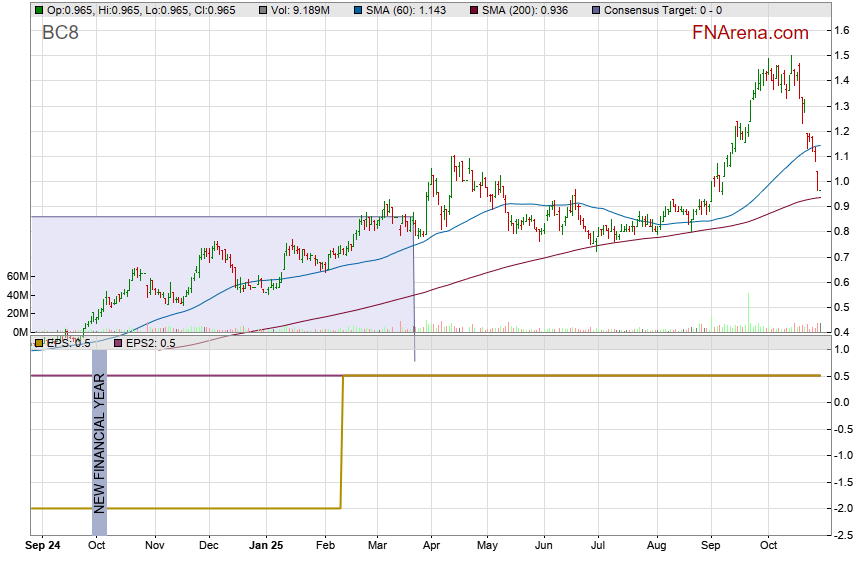Image resolution: width=859 pixels, height=566 pixels.
Task: Click the NEW FINANCIAL YEAR marker
Action: (x=99, y=442)
